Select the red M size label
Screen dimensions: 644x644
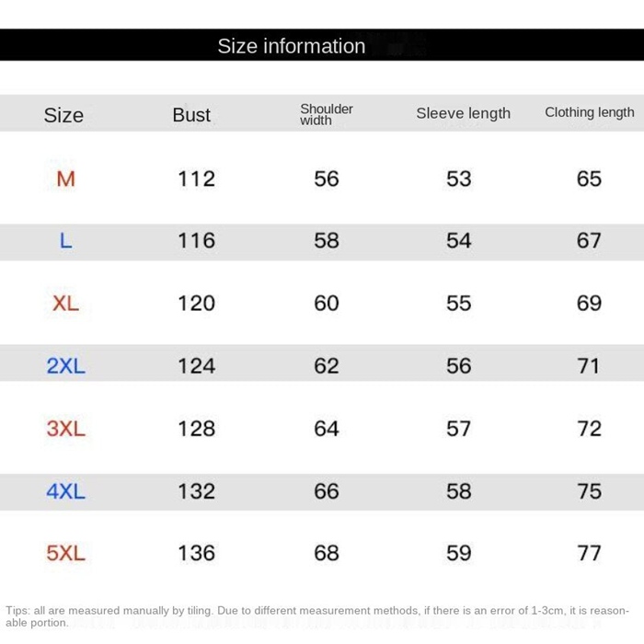(65, 179)
